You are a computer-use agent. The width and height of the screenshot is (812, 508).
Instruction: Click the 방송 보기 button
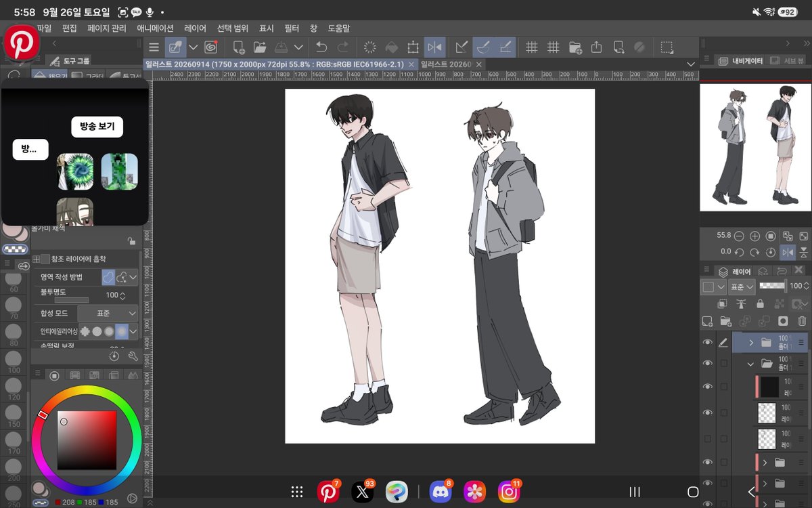[97, 127]
